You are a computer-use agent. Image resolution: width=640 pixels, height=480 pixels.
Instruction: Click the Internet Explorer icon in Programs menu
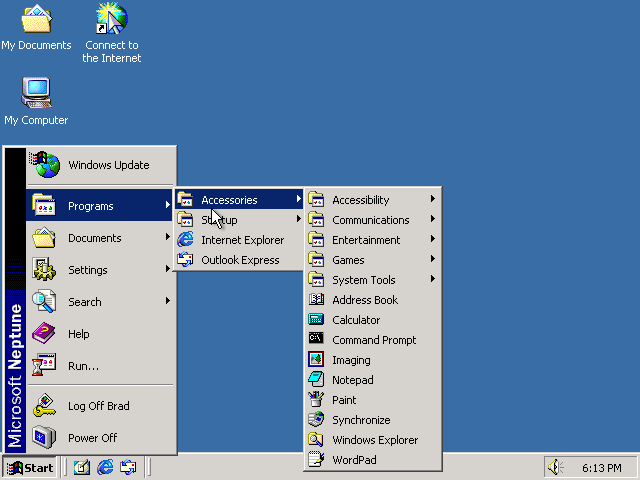(x=185, y=240)
